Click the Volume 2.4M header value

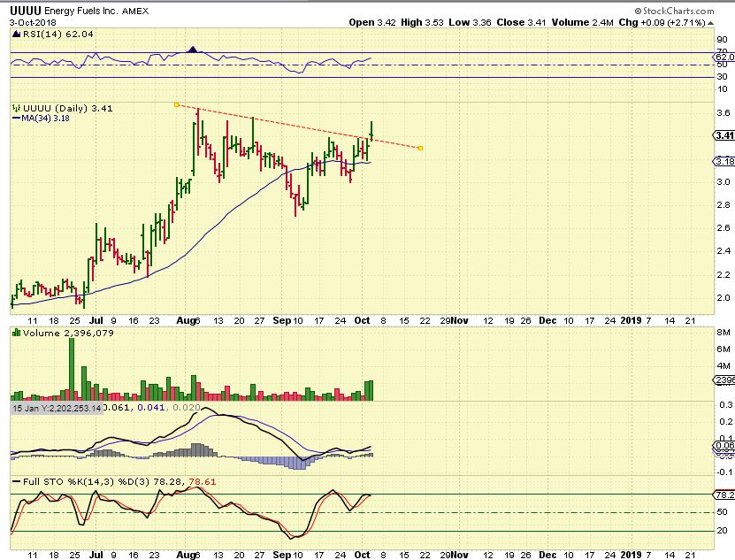(x=582, y=22)
